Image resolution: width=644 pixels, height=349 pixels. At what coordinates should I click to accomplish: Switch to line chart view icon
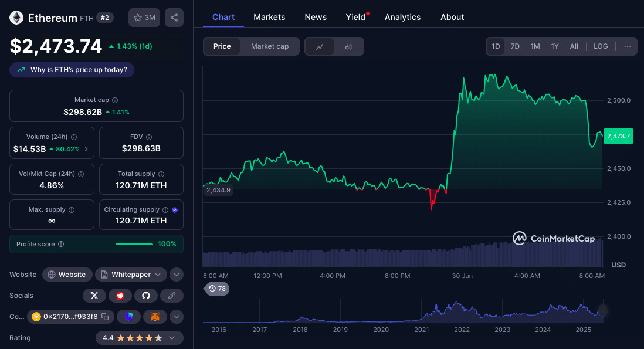[320, 46]
